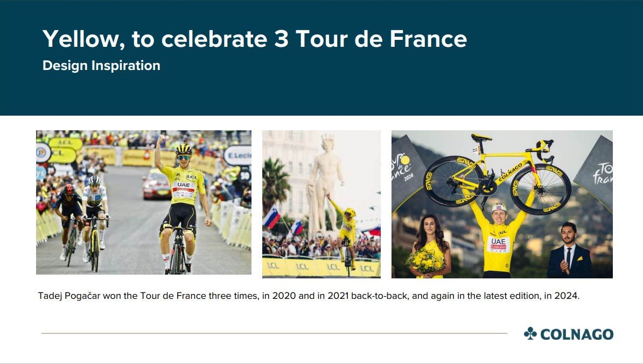Click the E.Leclerc sign in the left photo
The width and height of the screenshot is (643, 364).
239,155
